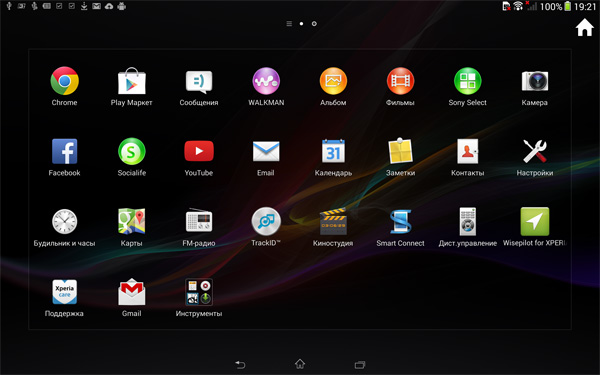Tap the Recent apps navigation button
This screenshot has width=600, height=375.
360,365
